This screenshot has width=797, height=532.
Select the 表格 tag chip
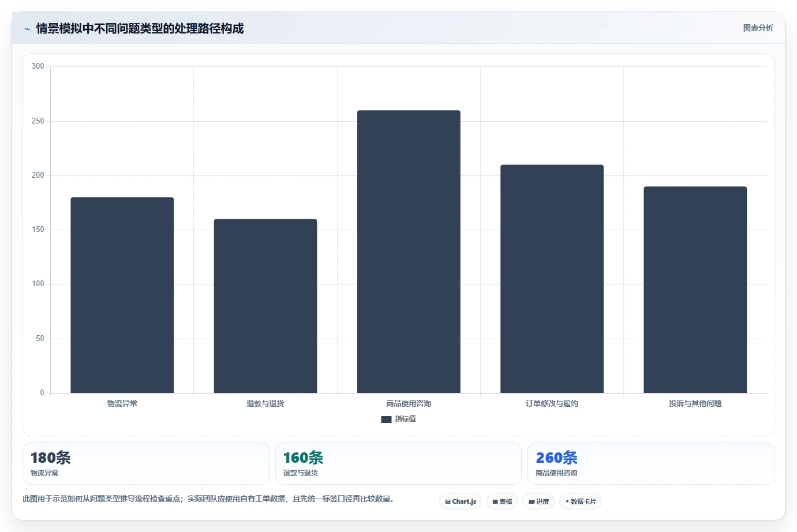(x=502, y=501)
